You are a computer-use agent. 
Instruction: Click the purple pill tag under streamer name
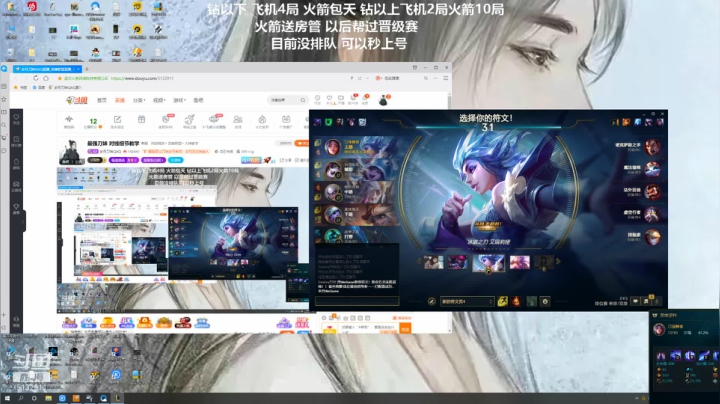[x=124, y=160]
